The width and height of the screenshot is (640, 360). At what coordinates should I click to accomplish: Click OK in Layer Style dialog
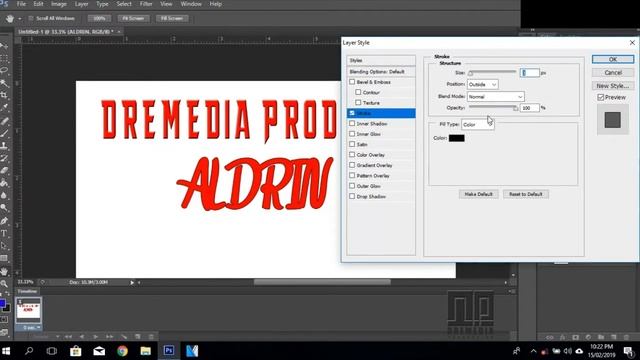tap(613, 59)
